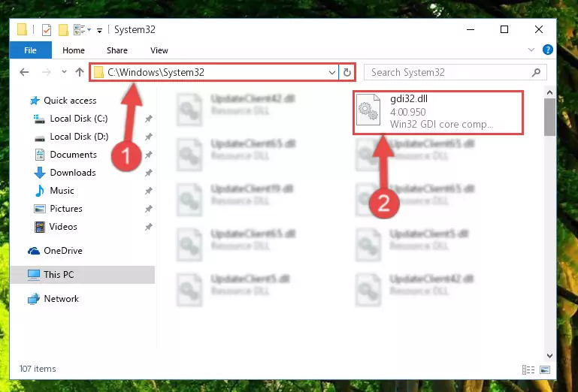Open the Customize Quick Access Toolbar arrow
Screen dimensions: 578x392
coord(99,31)
